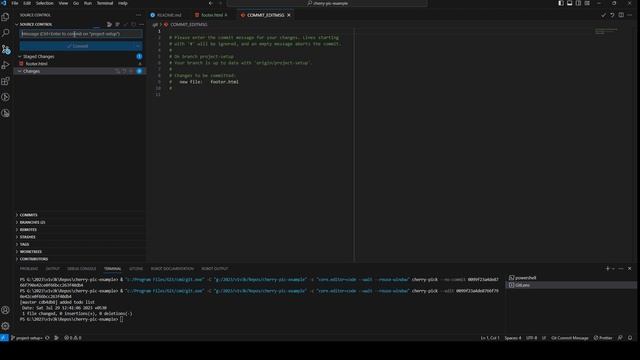Open the Accounts icon in activity bar
Viewport: 640px width, 360px height.
tap(5, 310)
